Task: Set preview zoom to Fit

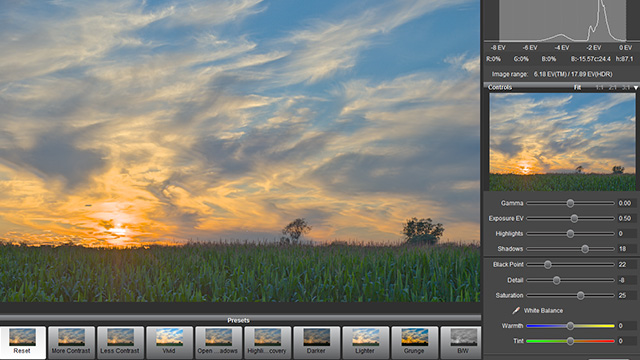Action: click(x=577, y=87)
